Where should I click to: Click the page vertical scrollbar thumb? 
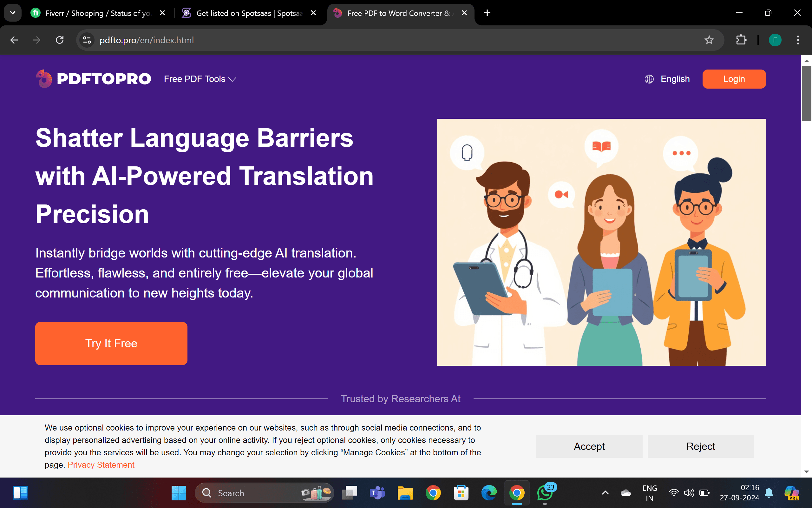807,93
